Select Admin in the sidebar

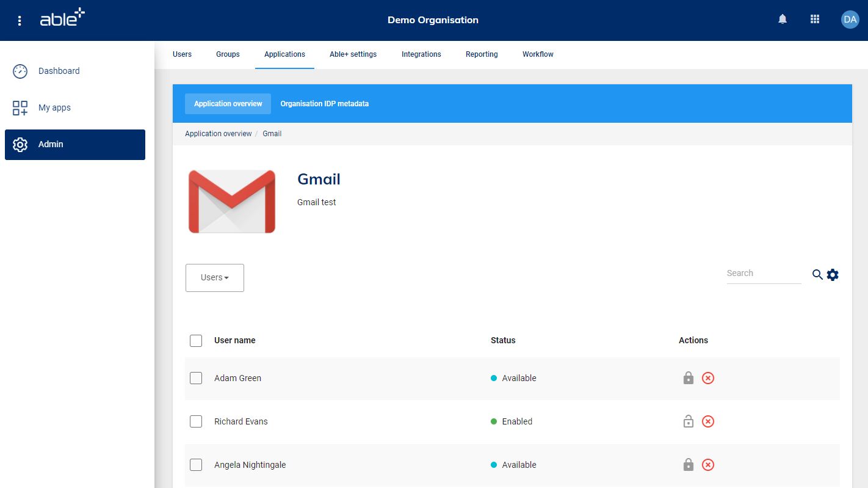point(75,145)
